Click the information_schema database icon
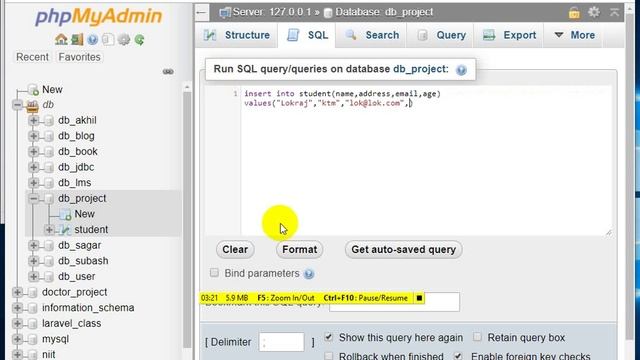This screenshot has height=360, width=640. point(33,308)
